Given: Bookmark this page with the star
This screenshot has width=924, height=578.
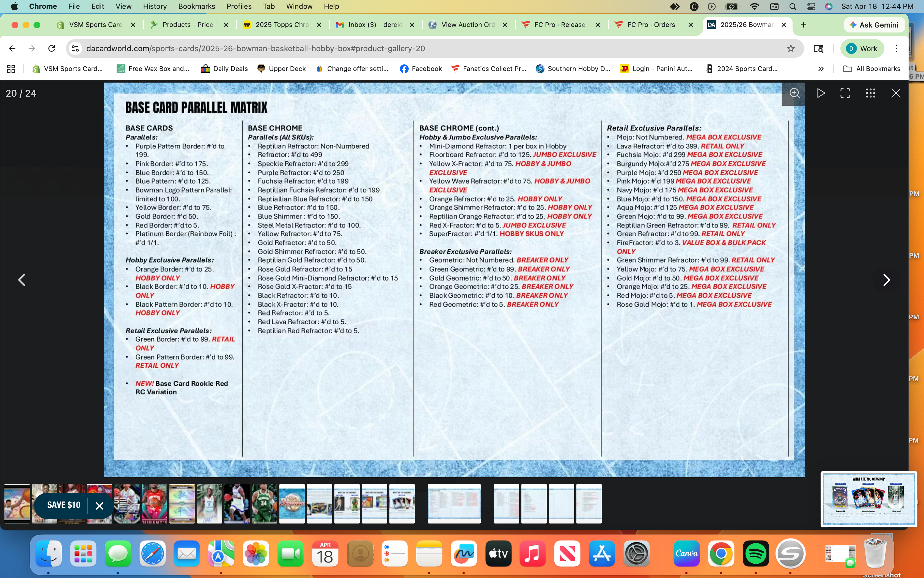Looking at the screenshot, I should click(791, 48).
